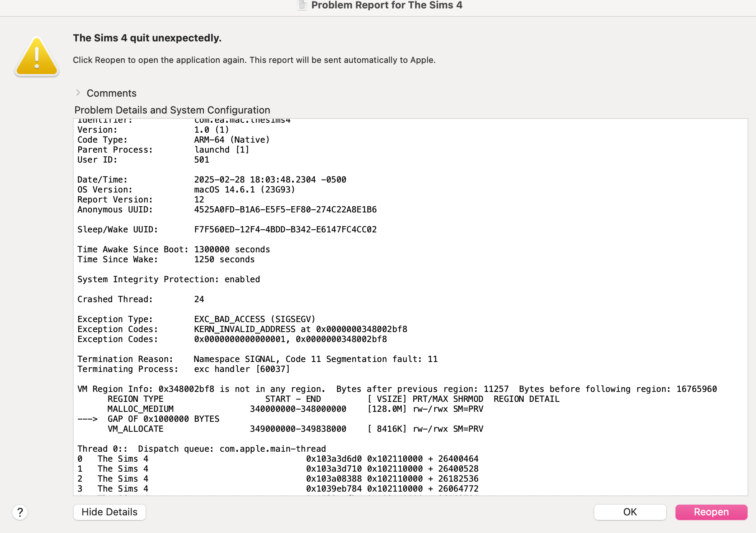Click the Thread 0 Dispatch queue line
The width and height of the screenshot is (756, 533).
click(x=201, y=449)
